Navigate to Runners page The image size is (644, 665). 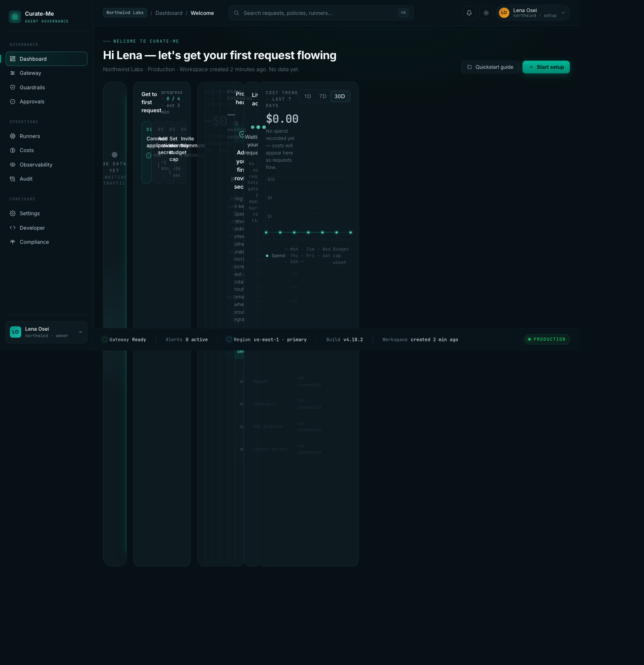[x=30, y=136]
